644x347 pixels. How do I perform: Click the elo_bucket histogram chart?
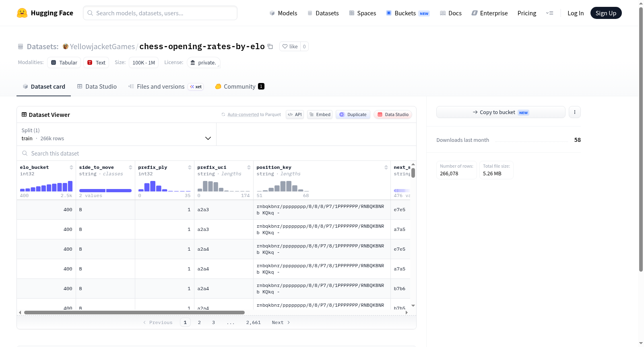[46, 186]
